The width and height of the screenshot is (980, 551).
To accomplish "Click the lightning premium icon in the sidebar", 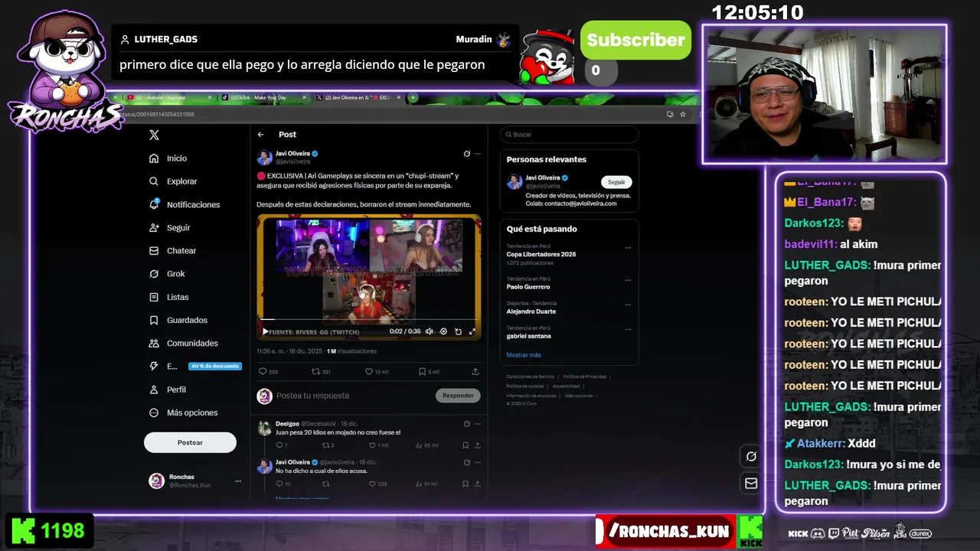I will pos(154,366).
